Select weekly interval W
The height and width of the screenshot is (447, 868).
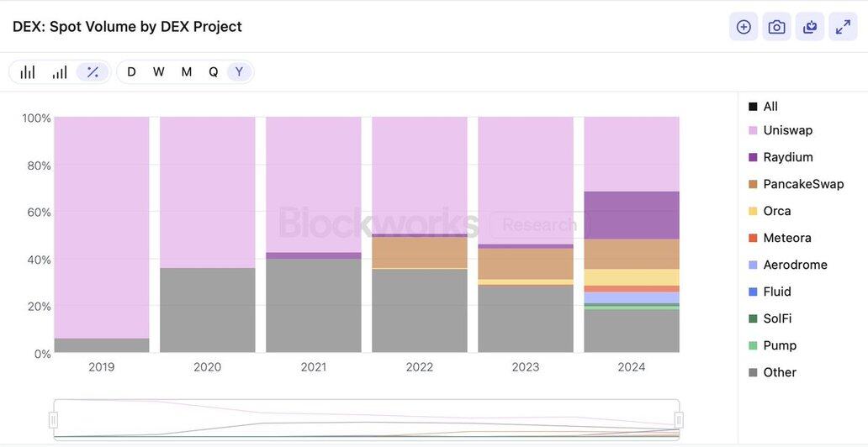click(159, 72)
